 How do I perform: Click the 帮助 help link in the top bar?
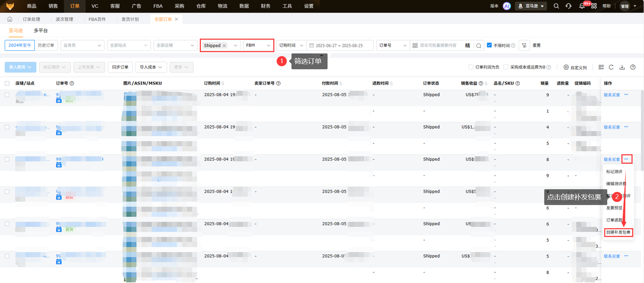pyautogui.click(x=607, y=6)
